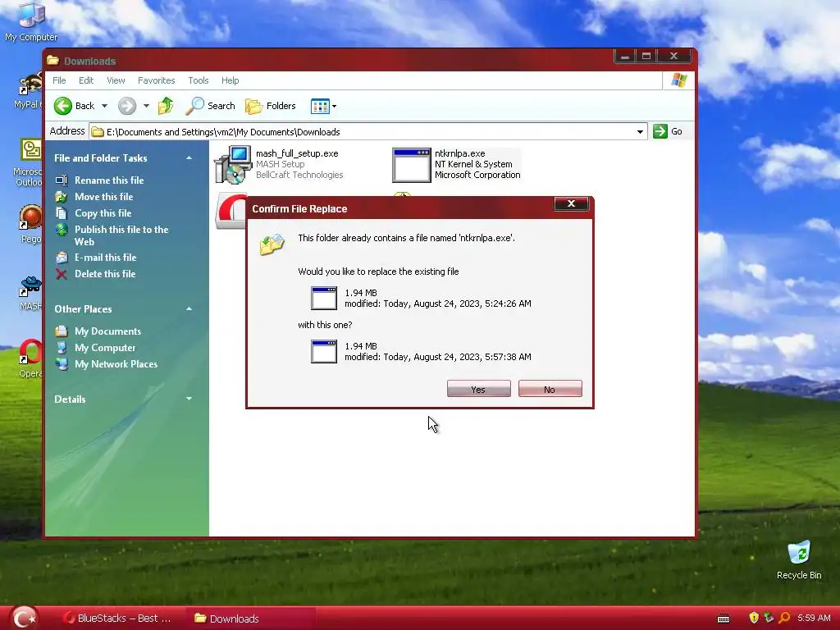
Task: Click the mash_full_setup.exe file name
Action: click(297, 153)
